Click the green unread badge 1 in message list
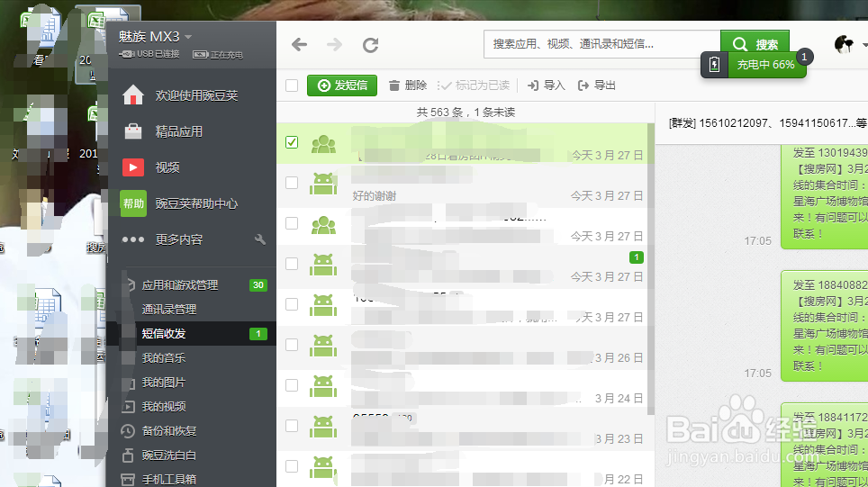Viewport: 868px width, 487px height. (x=637, y=257)
